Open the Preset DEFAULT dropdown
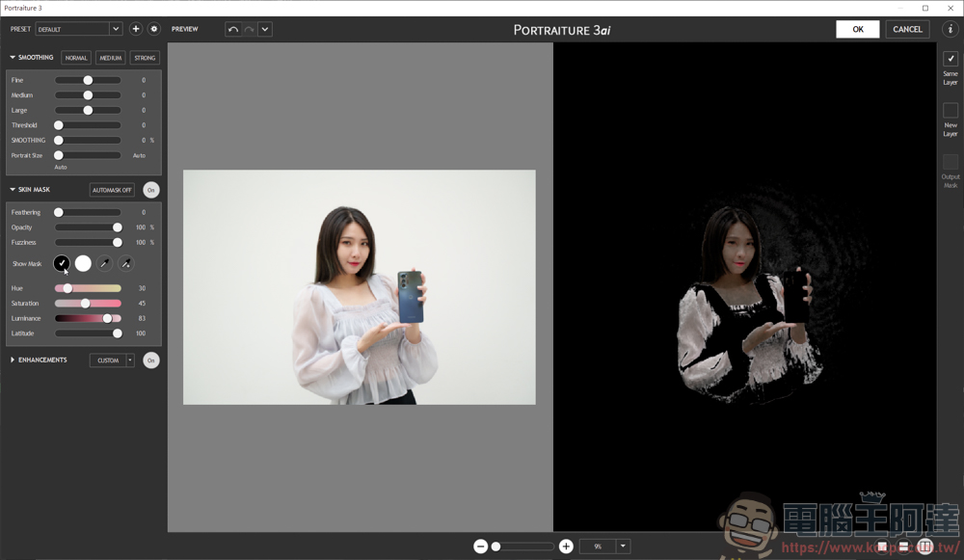The width and height of the screenshot is (964, 560). 79,29
